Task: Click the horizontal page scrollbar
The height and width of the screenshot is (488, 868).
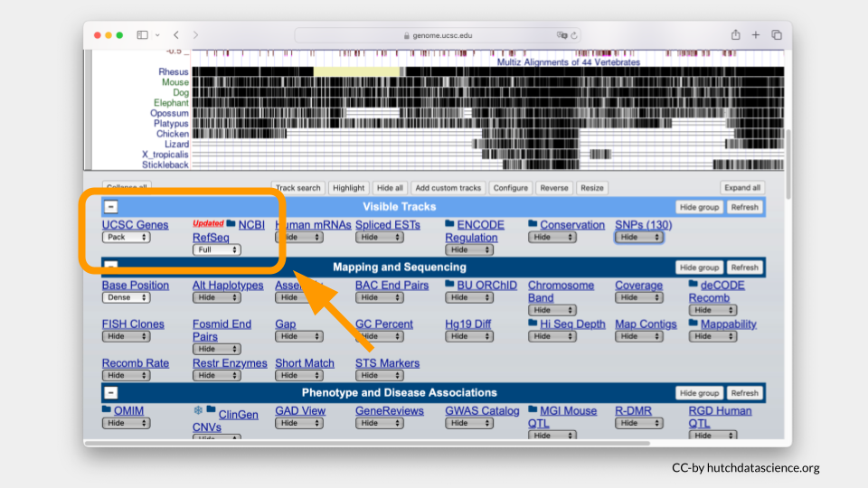Action: tap(366, 443)
